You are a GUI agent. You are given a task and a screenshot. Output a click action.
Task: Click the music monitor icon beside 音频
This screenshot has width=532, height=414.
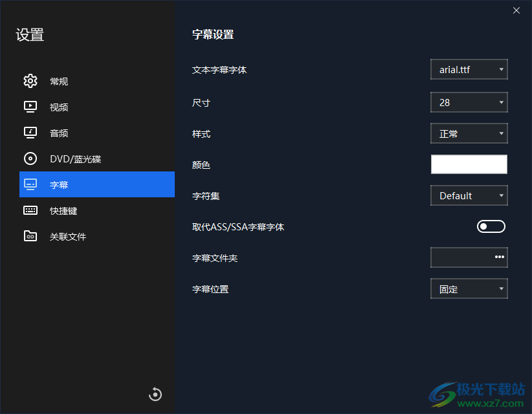(x=30, y=133)
